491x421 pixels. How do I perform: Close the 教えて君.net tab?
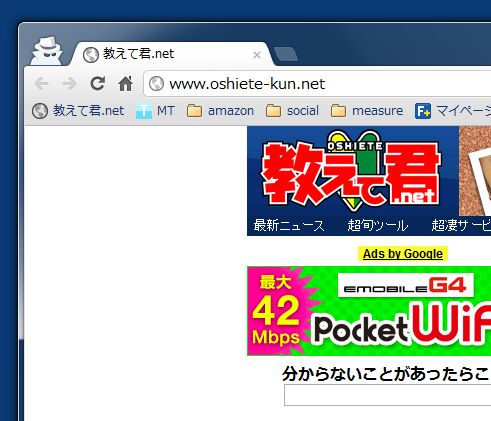[x=257, y=55]
